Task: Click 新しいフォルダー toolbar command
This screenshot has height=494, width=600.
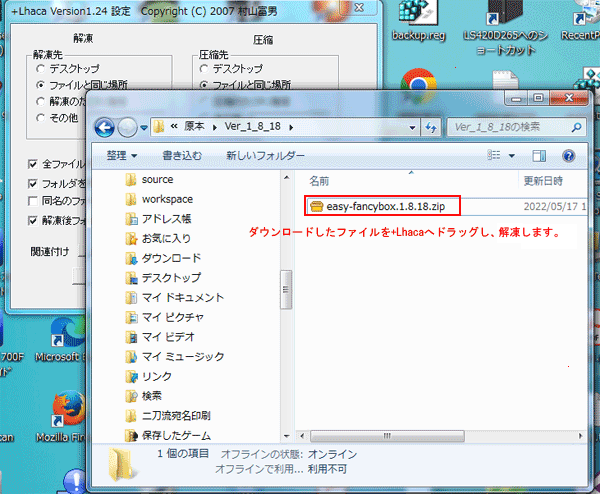Action: [x=265, y=156]
